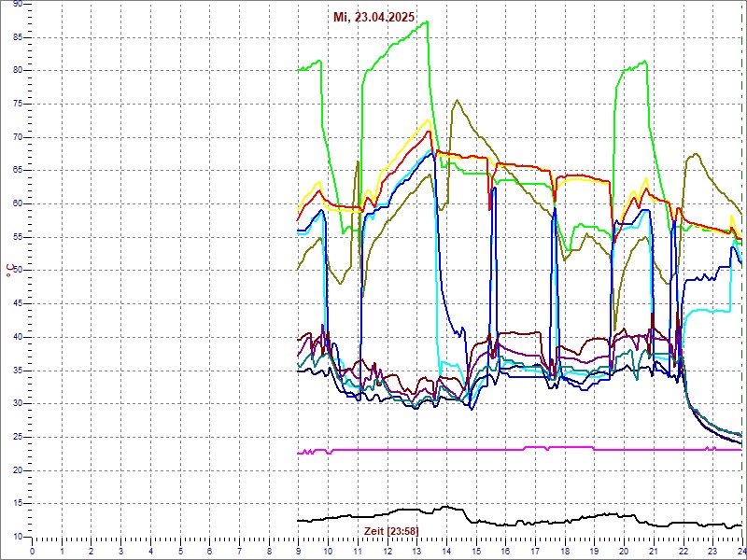Image resolution: width=747 pixels, height=560 pixels.
Task: Click hour 0 on the time axis
Action: click(x=32, y=551)
